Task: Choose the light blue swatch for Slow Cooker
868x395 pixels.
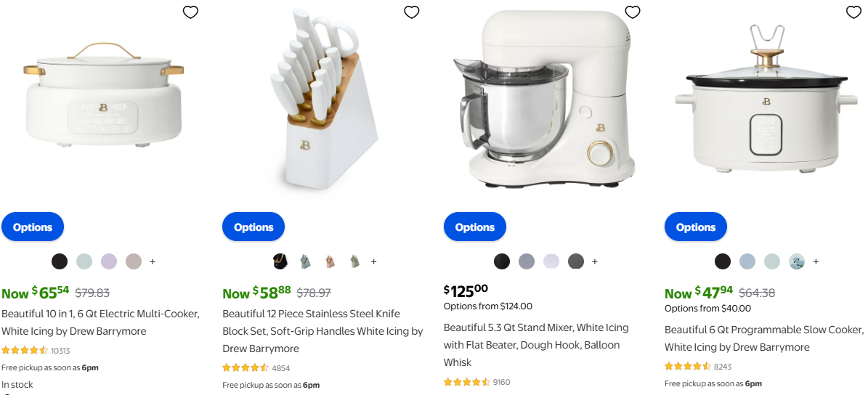Action: (747, 261)
